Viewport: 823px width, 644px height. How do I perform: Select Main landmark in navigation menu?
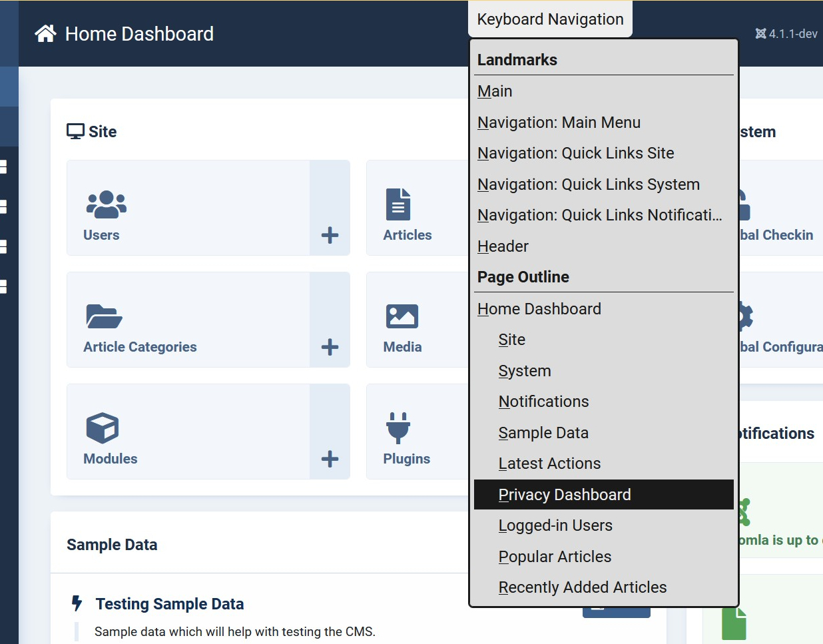coord(495,91)
